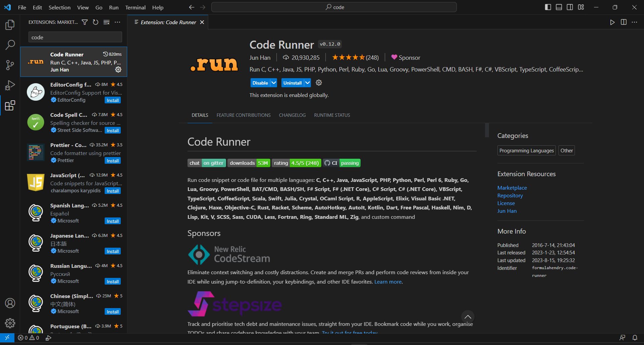The image size is (644, 345).
Task: Show errors and warnings in status bar
Action: pyautogui.click(x=29, y=338)
